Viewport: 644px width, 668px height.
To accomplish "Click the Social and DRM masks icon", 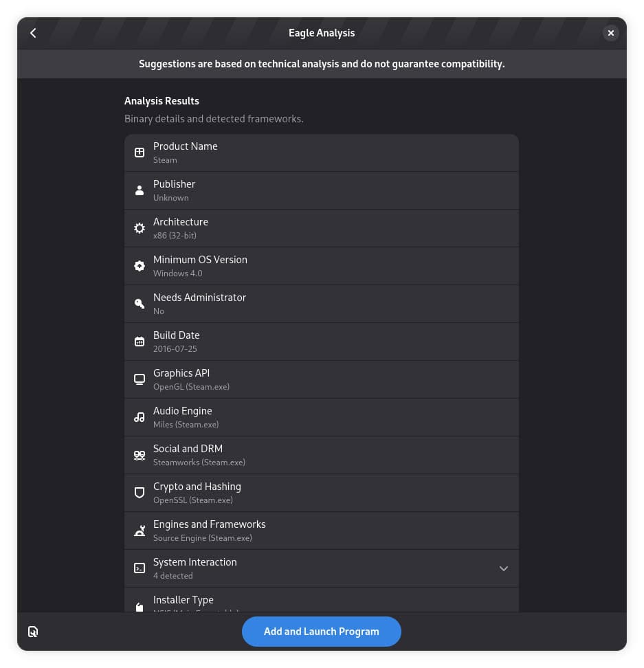I will (x=140, y=454).
